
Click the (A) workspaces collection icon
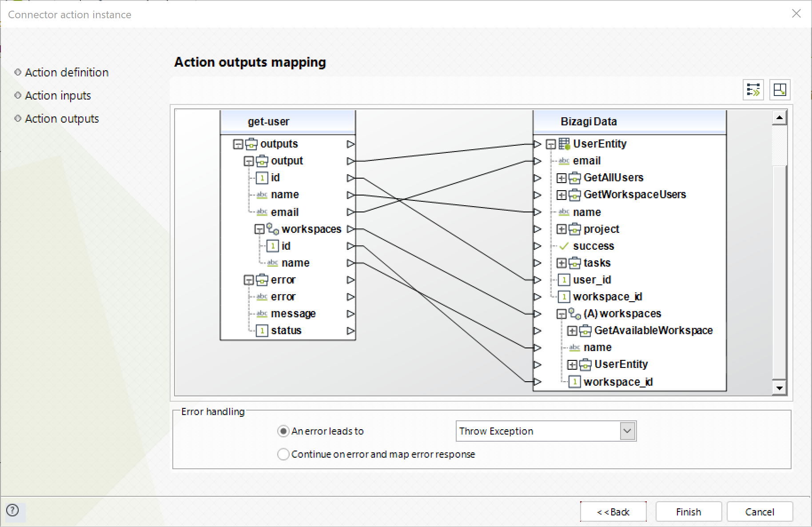click(x=575, y=314)
